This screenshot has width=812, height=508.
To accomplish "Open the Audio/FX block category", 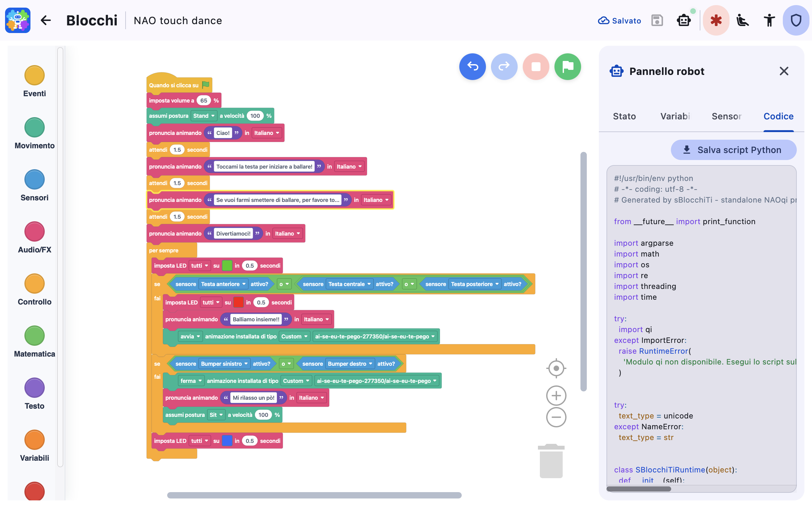I will coord(34,238).
